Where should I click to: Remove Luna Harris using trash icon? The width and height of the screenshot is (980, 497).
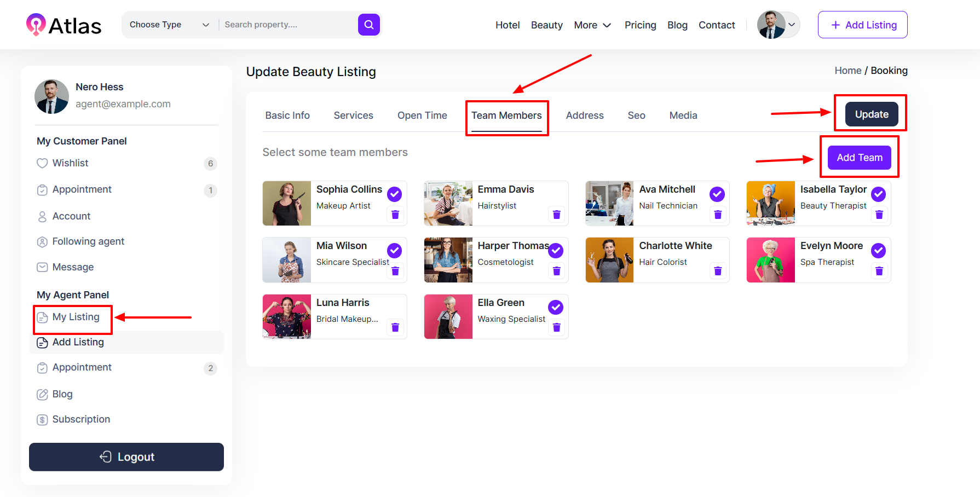(x=395, y=328)
